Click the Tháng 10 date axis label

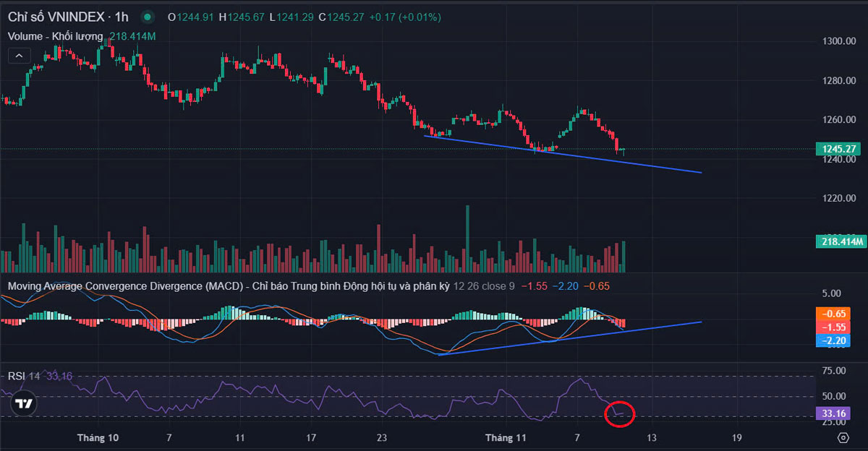(x=98, y=438)
